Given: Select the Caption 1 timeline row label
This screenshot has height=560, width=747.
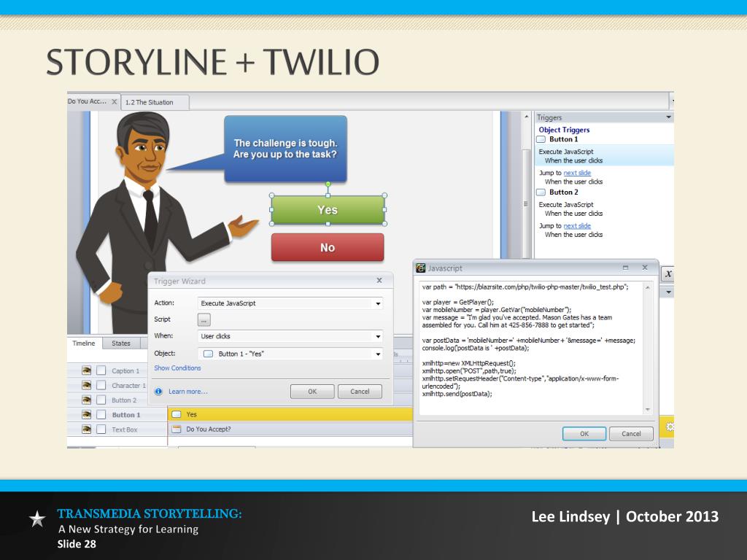Looking at the screenshot, I should pos(125,370).
